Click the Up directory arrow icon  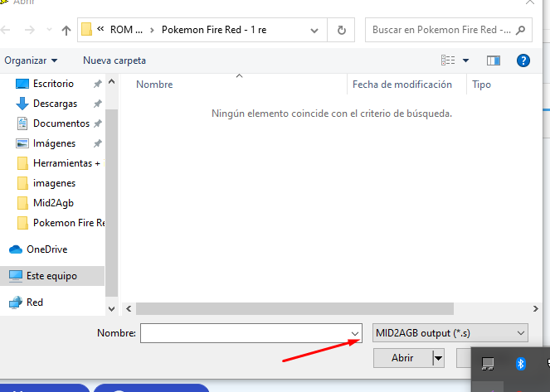[x=66, y=31]
